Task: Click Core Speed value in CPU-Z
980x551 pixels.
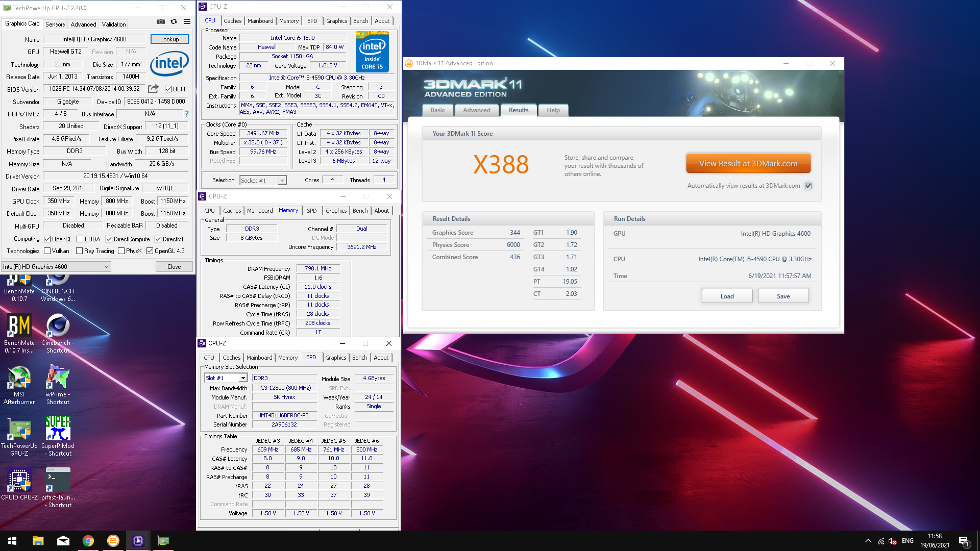Action: pyautogui.click(x=263, y=133)
